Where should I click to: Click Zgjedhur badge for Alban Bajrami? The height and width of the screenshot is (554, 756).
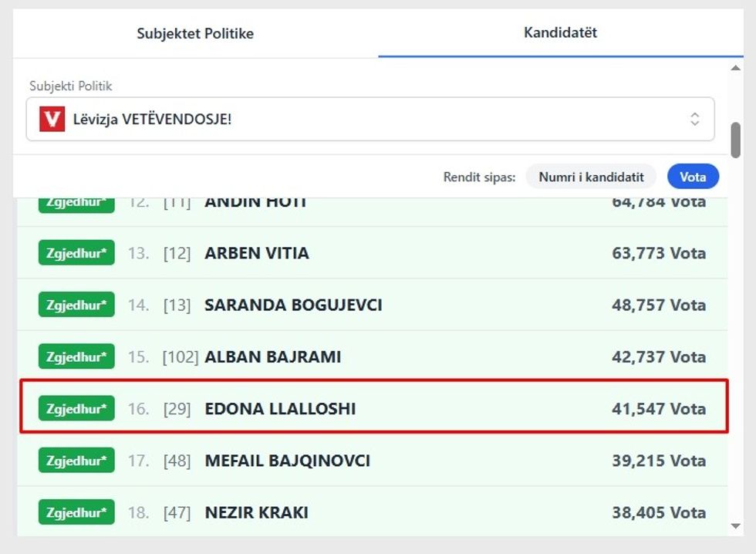tap(76, 356)
